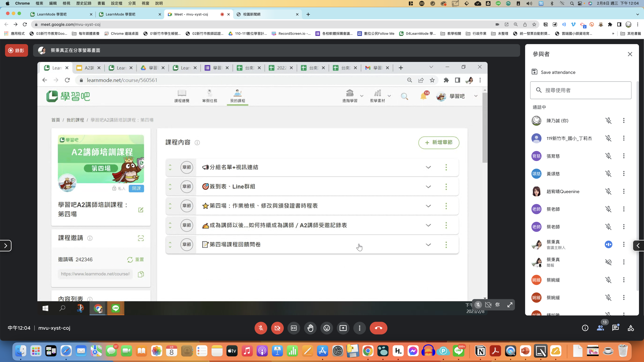Open the 書籤 menu in menu bar

(101, 3)
